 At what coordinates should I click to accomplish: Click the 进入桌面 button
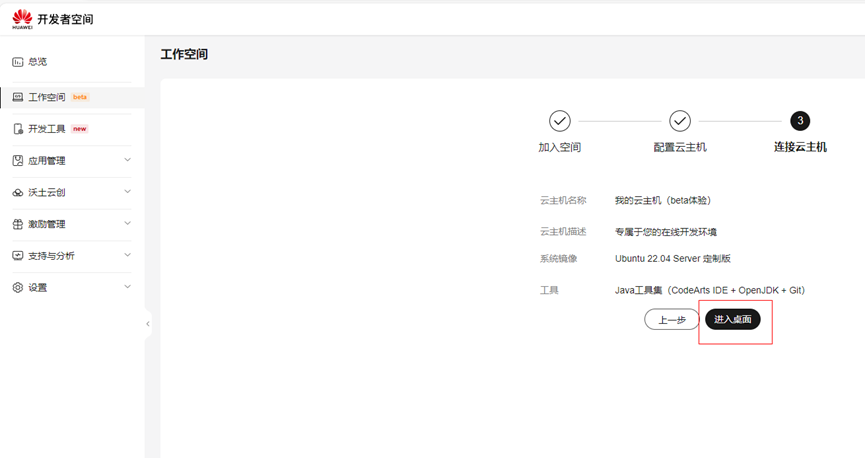733,319
